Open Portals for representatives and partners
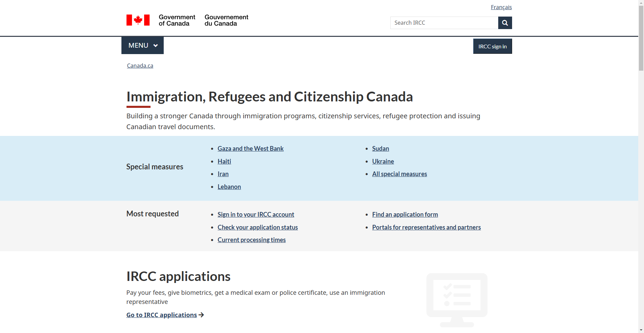The height and width of the screenshot is (333, 644). pos(426,228)
